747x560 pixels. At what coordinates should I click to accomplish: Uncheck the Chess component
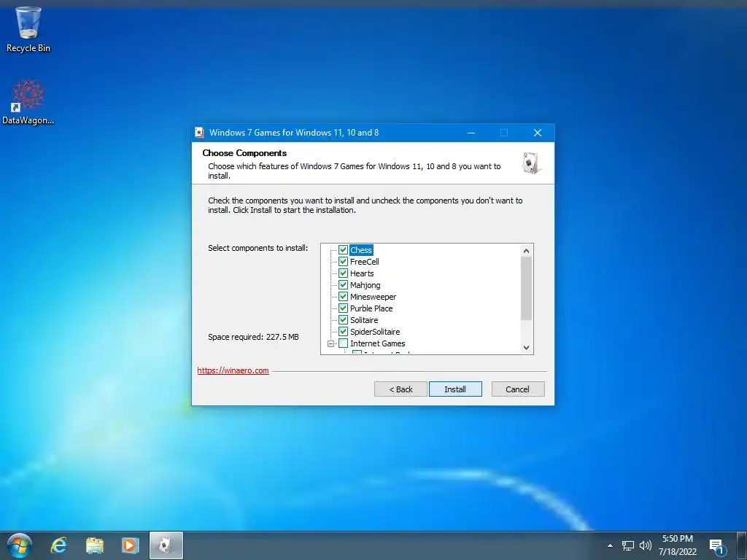tap(343, 250)
